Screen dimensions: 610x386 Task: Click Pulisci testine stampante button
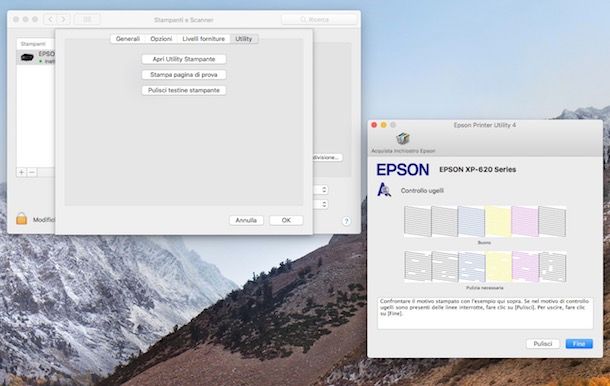184,90
